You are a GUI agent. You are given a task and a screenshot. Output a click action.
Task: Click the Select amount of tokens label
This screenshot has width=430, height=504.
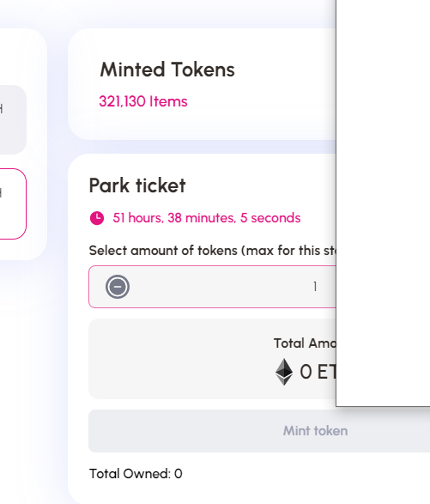tap(213, 251)
